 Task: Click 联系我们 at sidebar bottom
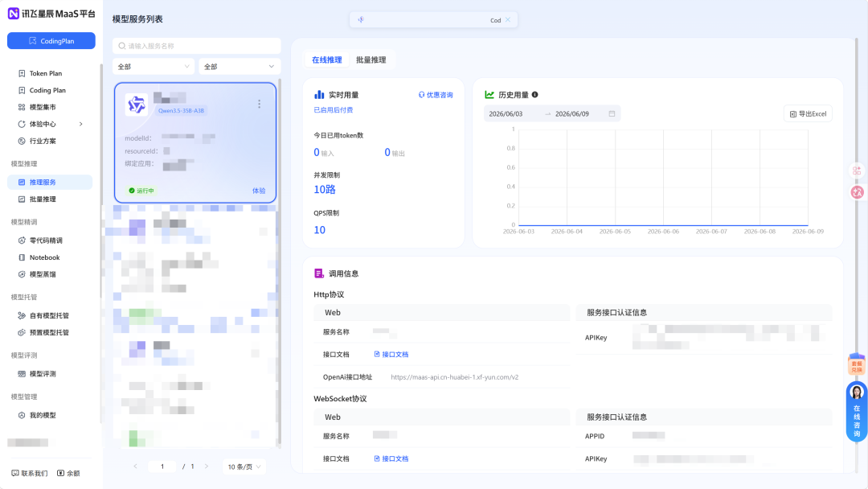pos(30,474)
